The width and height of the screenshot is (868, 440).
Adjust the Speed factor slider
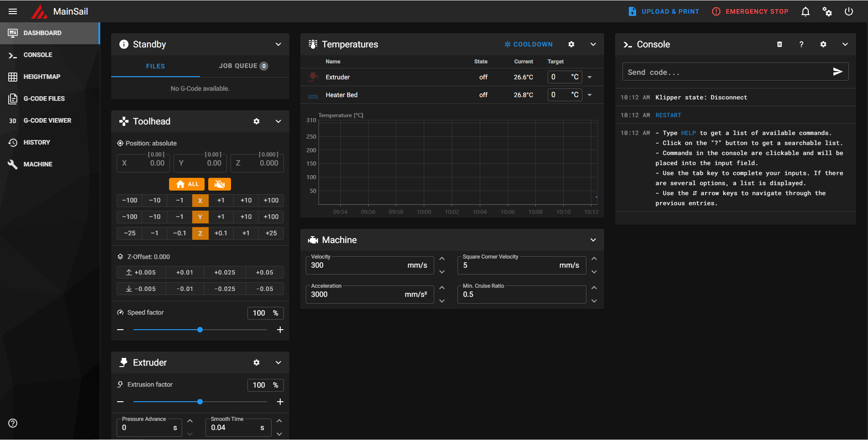200,330
